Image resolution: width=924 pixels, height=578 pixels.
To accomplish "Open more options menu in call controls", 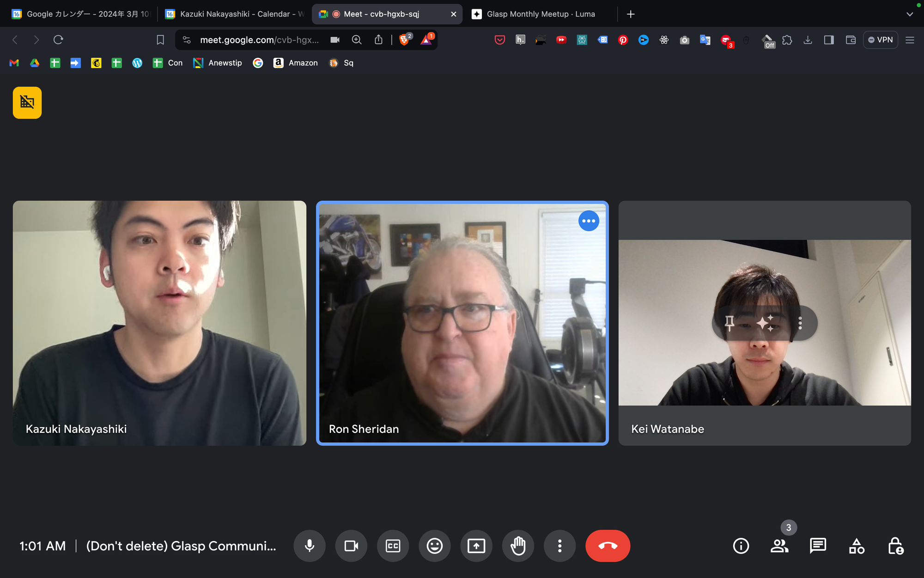I will click(x=559, y=546).
